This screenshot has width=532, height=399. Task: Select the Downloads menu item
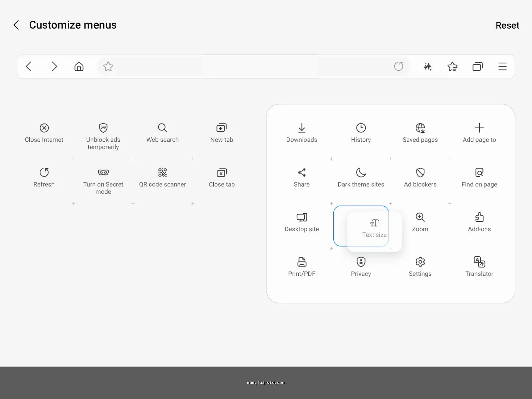(301, 128)
